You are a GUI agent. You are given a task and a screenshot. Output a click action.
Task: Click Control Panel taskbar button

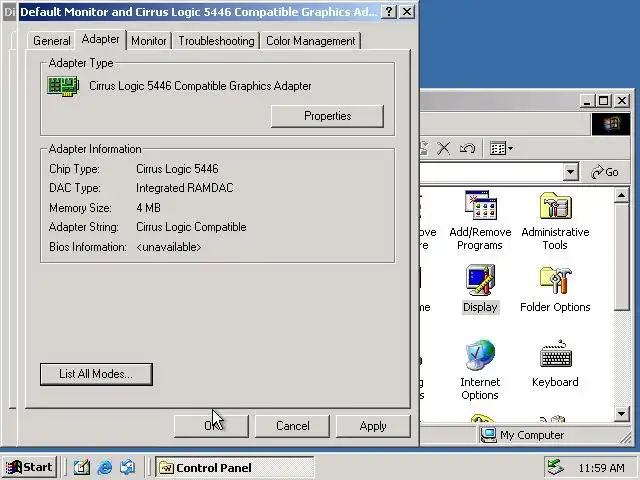pyautogui.click(x=234, y=467)
